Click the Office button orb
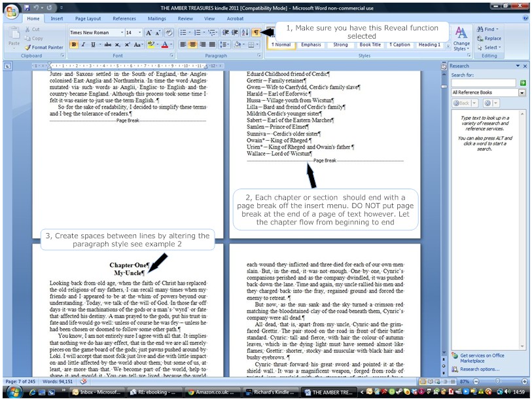532x400 pixels. pyautogui.click(x=11, y=11)
